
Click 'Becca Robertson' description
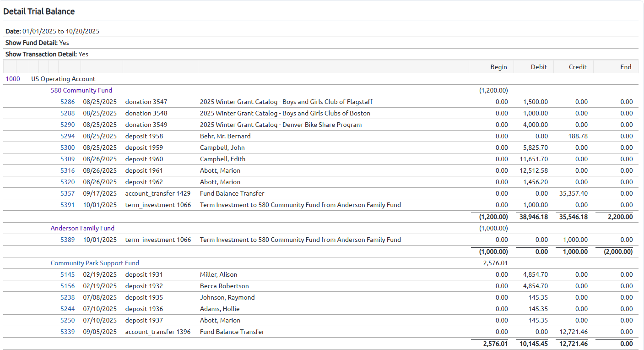[x=224, y=286]
